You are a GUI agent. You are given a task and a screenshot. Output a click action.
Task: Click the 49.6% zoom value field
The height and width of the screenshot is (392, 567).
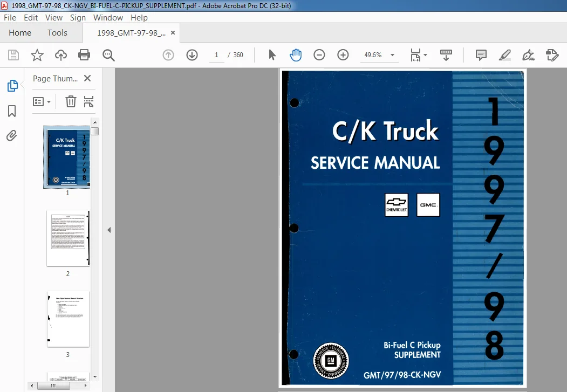[x=373, y=55]
